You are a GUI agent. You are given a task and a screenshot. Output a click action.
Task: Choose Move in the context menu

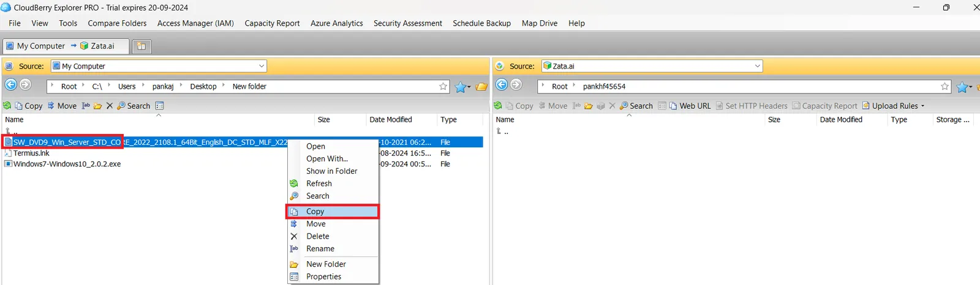[333, 224]
